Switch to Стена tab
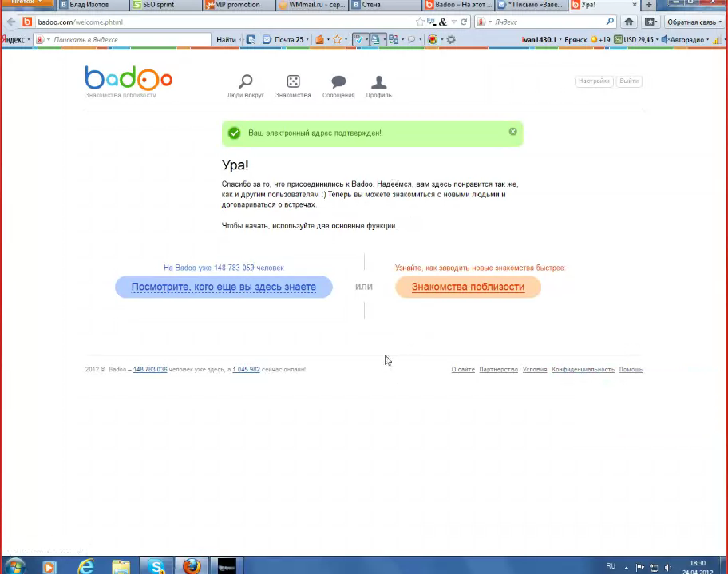 point(386,5)
